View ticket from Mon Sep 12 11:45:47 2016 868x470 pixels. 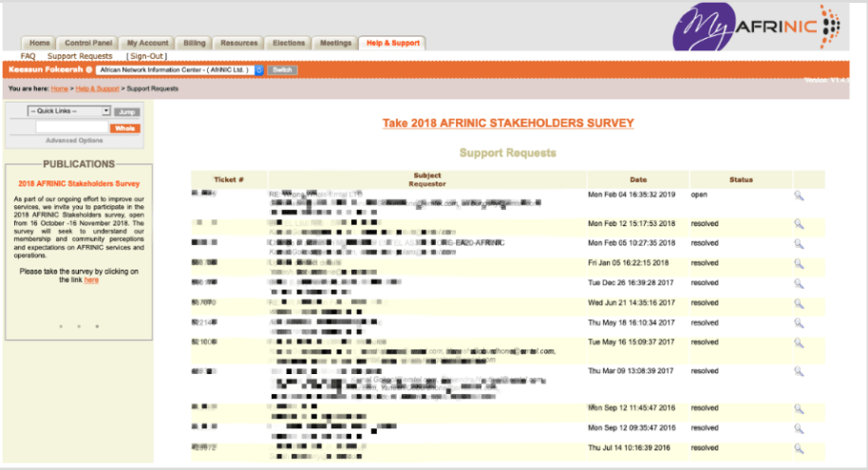(x=799, y=408)
